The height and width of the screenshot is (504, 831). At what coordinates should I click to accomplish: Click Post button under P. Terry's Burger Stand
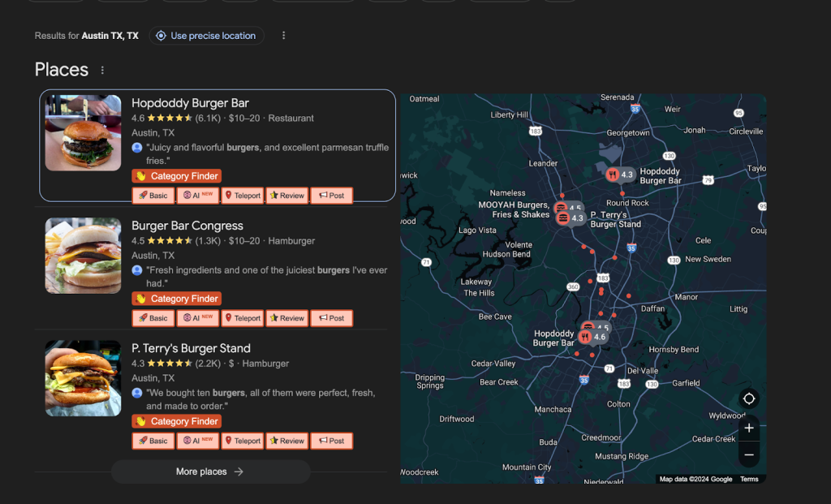click(331, 441)
